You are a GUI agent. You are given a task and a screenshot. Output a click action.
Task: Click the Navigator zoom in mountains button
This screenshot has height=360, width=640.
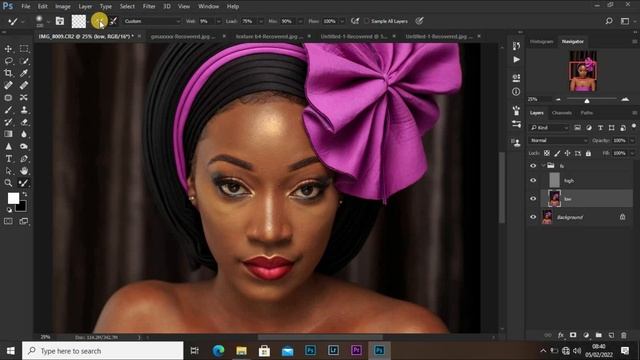[625, 99]
